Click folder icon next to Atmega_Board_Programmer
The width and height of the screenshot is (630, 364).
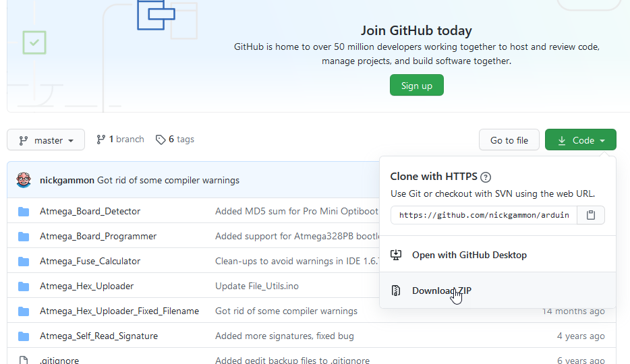[24, 236]
